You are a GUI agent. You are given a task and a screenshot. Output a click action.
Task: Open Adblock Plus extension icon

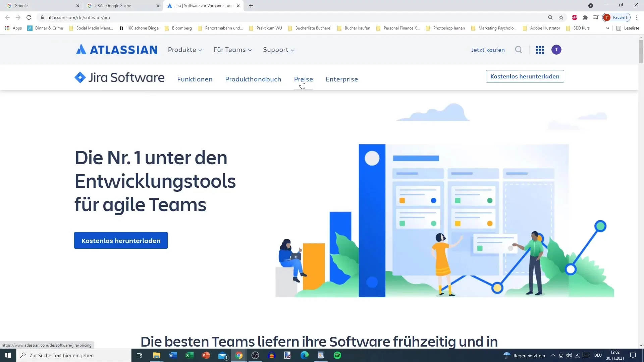[575, 17]
